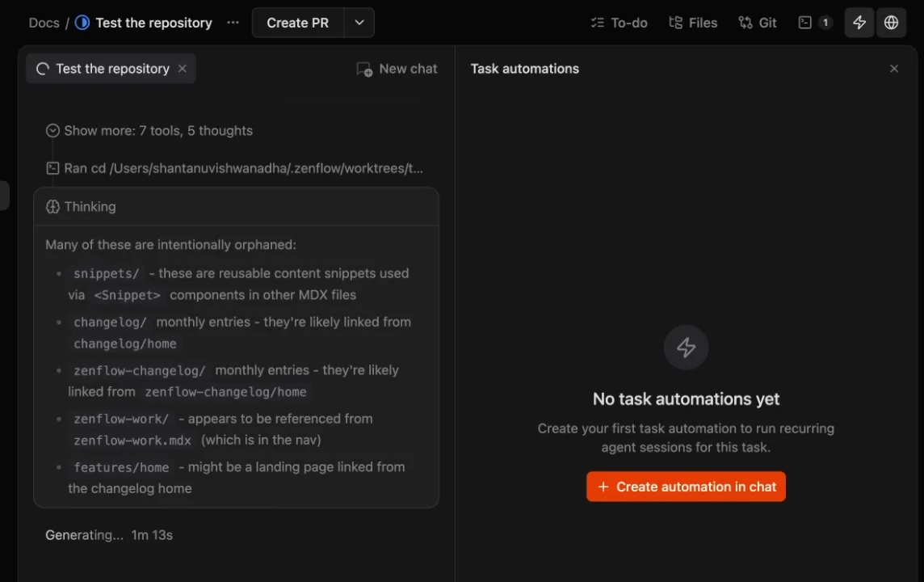Click the snippets/ code label
The height and width of the screenshot is (582, 924).
click(x=106, y=273)
